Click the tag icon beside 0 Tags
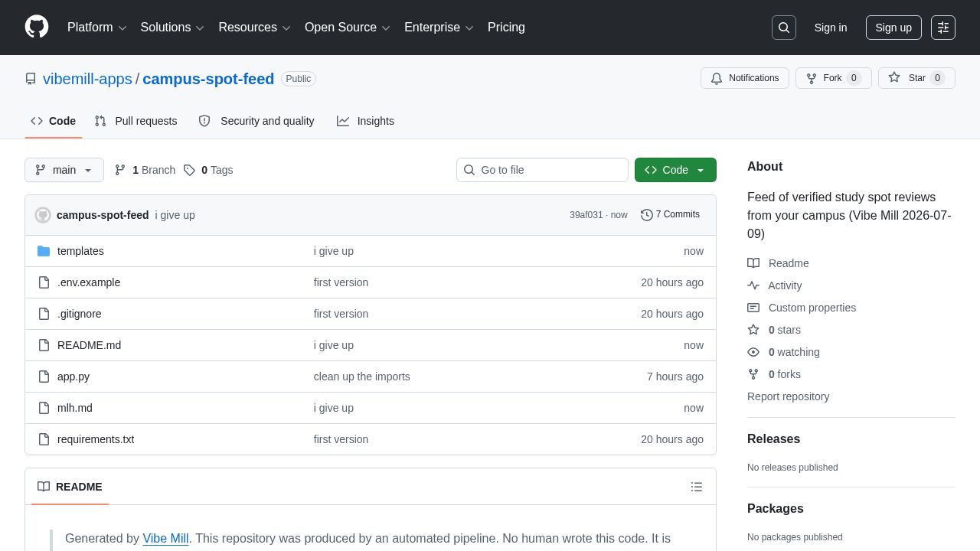The height and width of the screenshot is (551, 980). click(x=189, y=170)
